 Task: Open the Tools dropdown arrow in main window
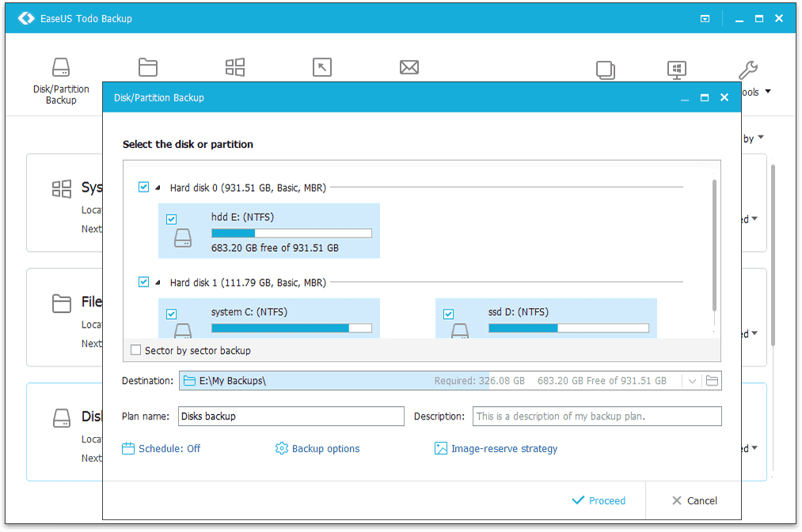click(768, 92)
